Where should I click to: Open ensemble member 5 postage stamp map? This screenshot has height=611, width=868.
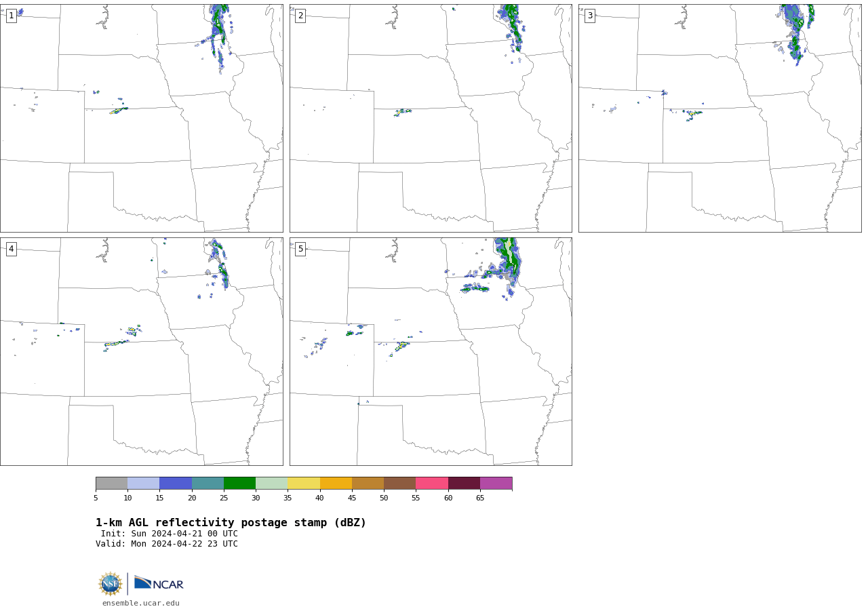click(x=431, y=351)
